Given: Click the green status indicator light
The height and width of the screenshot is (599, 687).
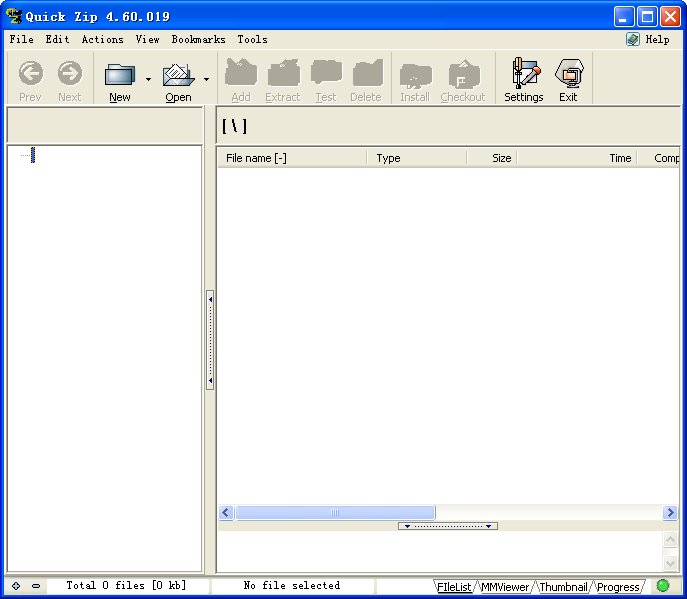Looking at the screenshot, I should (x=662, y=586).
